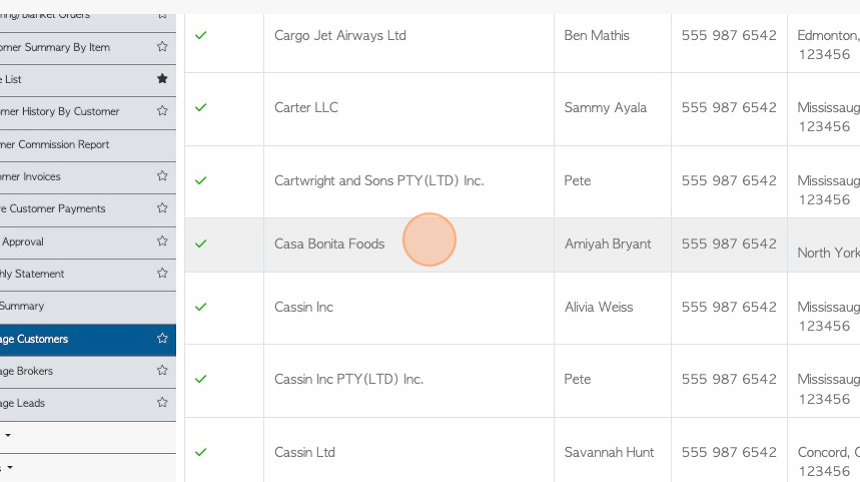The image size is (860, 482).
Task: Star the History By Customer menu item
Action: [x=162, y=111]
